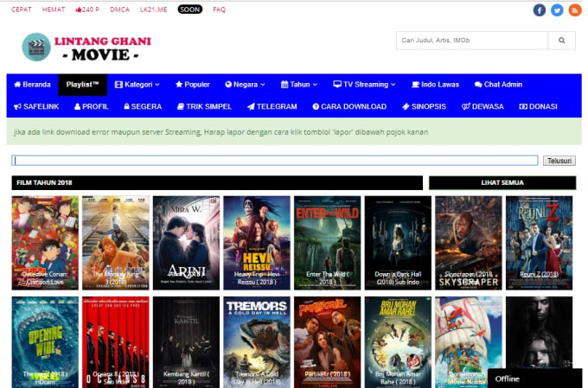588x388 pixels.
Task: Expand the Tahun dropdown menu
Action: 299,85
